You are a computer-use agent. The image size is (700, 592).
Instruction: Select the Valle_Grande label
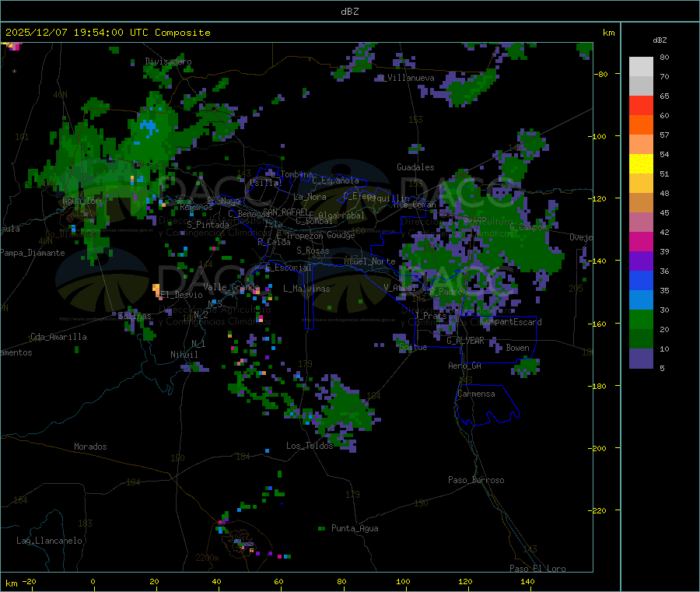pos(231,287)
